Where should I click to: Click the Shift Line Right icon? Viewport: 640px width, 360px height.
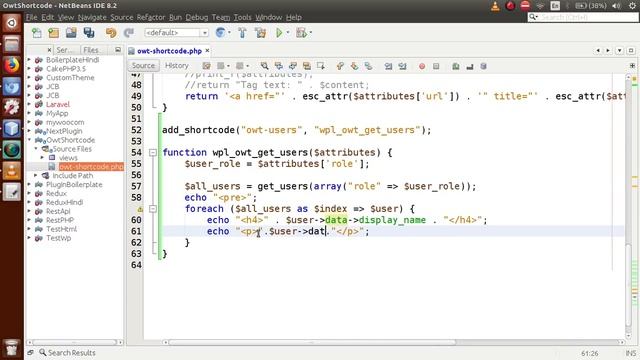tap(402, 66)
